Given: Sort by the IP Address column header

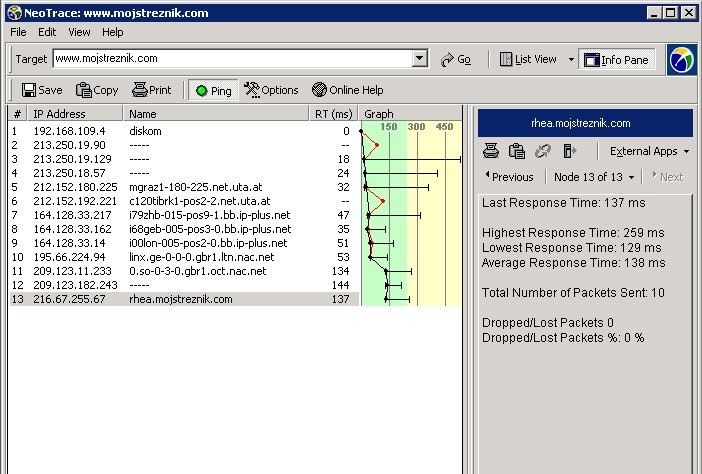Looking at the screenshot, I should [x=75, y=114].
